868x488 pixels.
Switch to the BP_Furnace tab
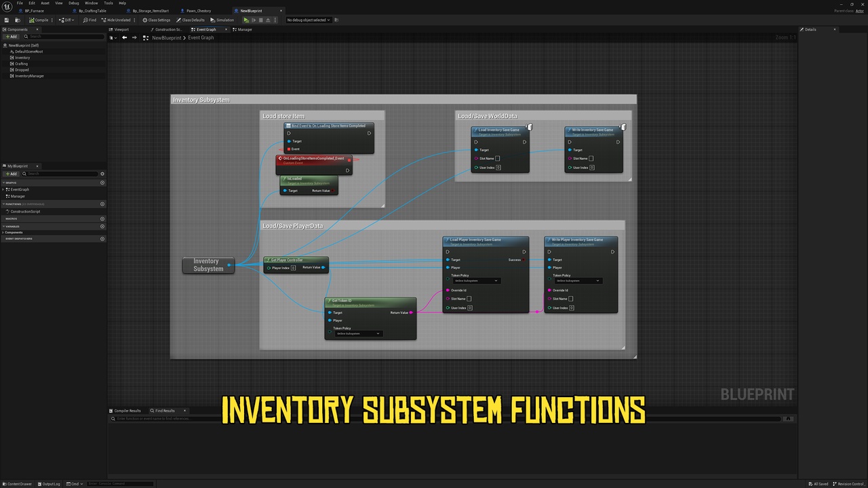point(33,11)
